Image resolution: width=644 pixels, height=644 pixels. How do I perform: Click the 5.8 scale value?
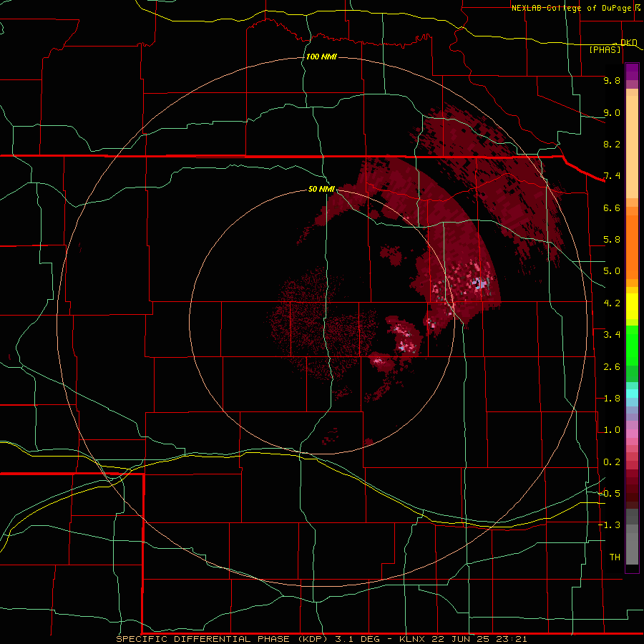[x=612, y=240]
